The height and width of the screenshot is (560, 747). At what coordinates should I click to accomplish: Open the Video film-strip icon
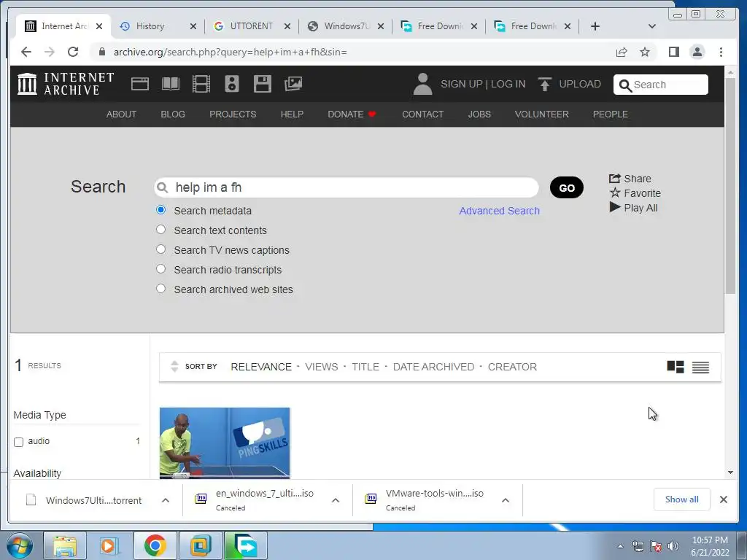[201, 84]
